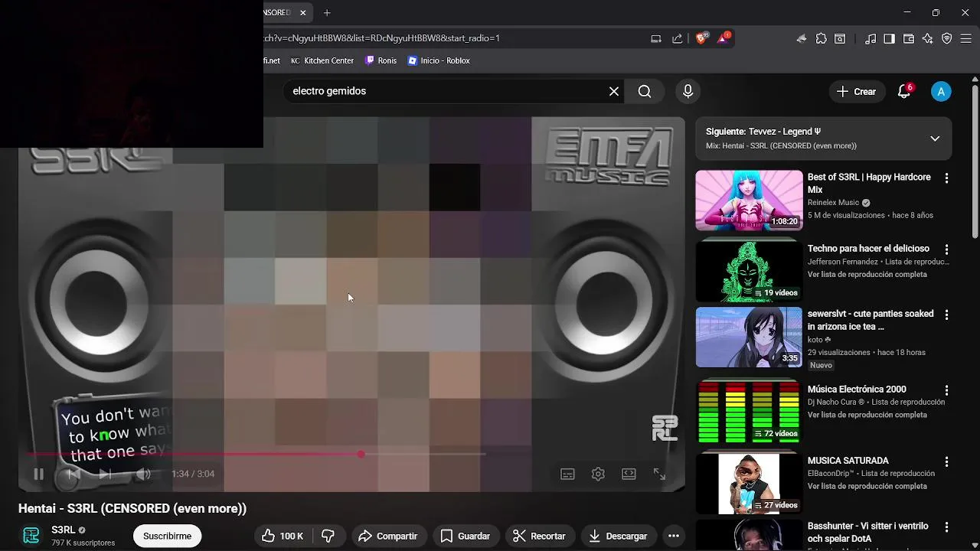Click the share page icon in address bar

pos(678,38)
